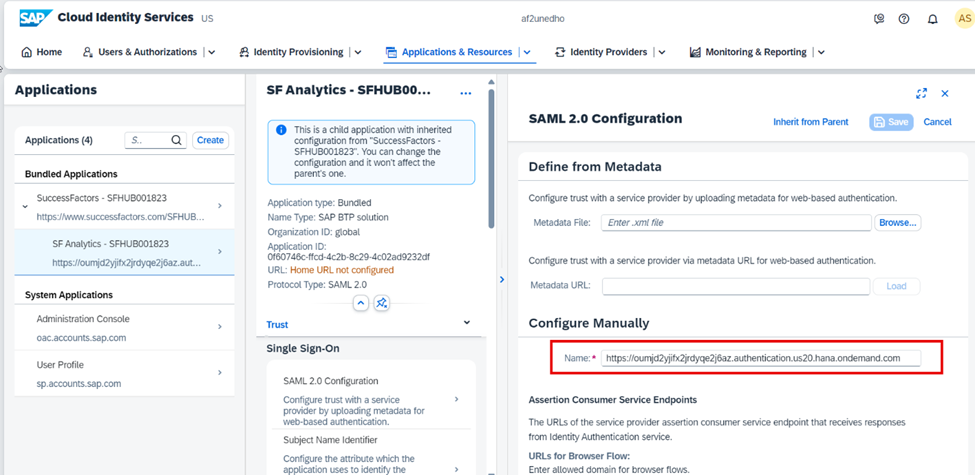Click 'Home URL not configured' text
975x475 pixels.
click(x=341, y=270)
